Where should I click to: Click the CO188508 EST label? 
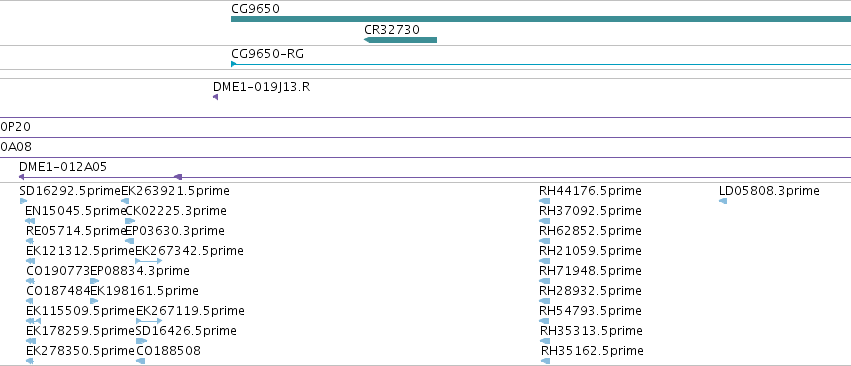[x=168, y=351]
